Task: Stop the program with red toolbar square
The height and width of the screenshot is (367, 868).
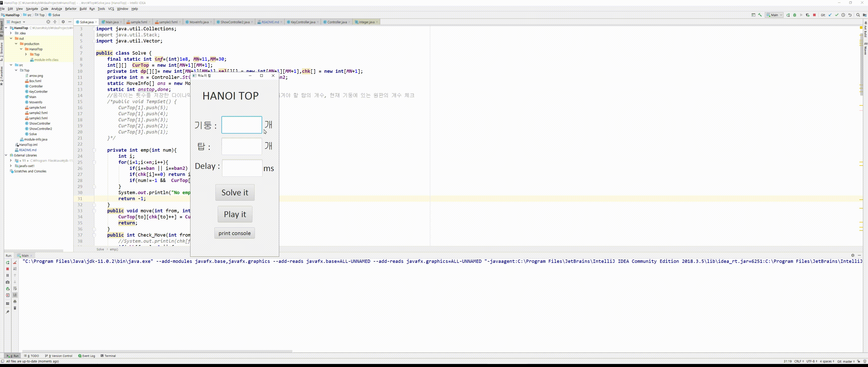Action: 814,15
